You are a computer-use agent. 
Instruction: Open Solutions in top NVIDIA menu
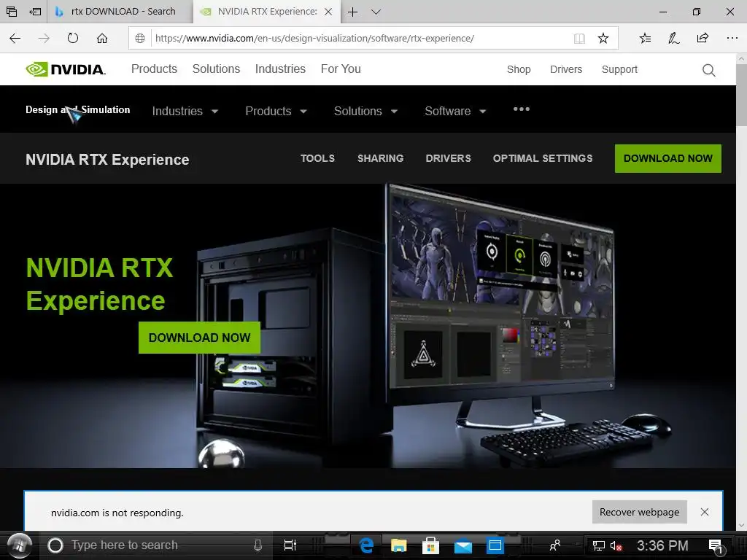[216, 69]
